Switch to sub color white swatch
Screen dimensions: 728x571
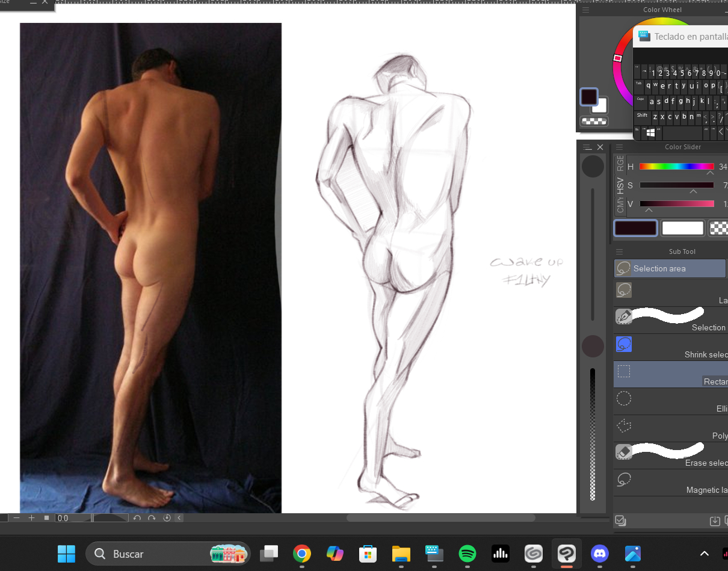coord(682,228)
